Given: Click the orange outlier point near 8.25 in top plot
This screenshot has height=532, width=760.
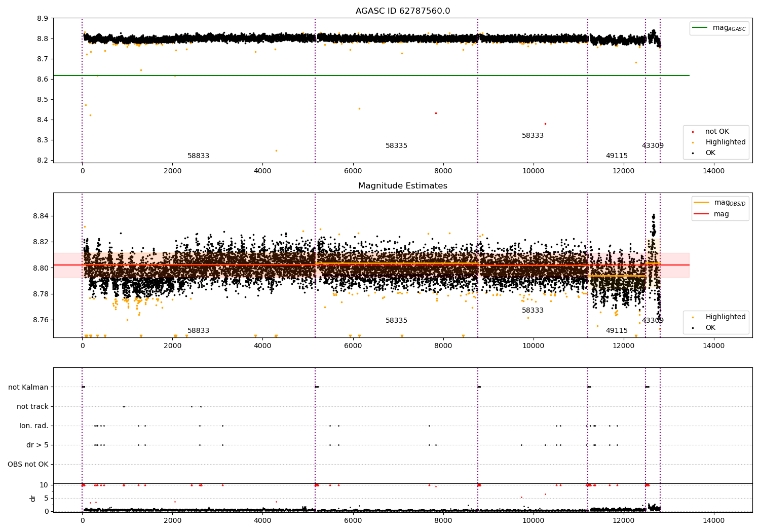Looking at the screenshot, I should (x=276, y=150).
